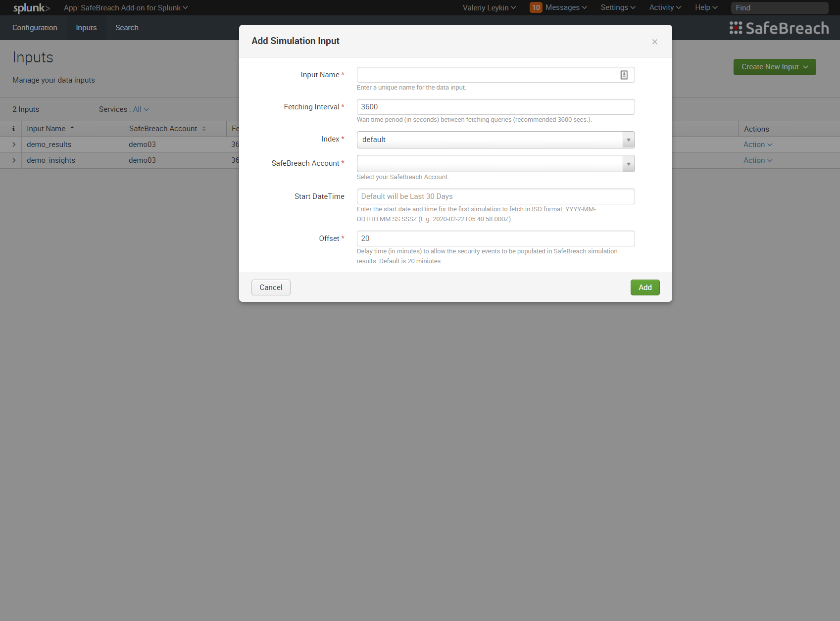Click the Start DateTime field
840x621 pixels.
click(x=495, y=196)
